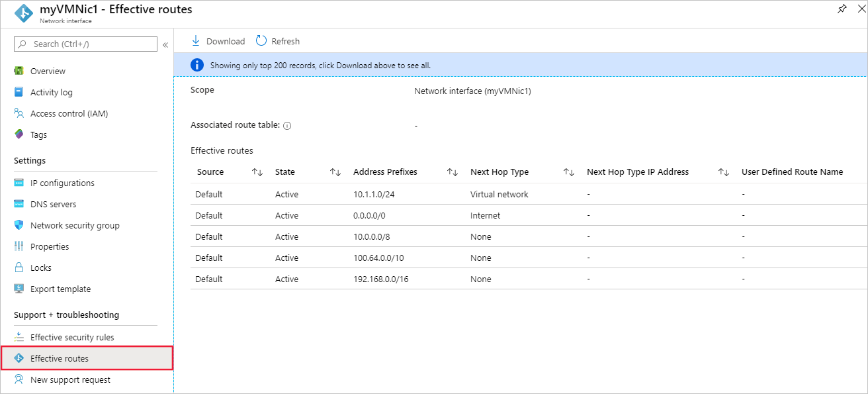
Task: Click the Locks padlock icon
Action: point(19,268)
